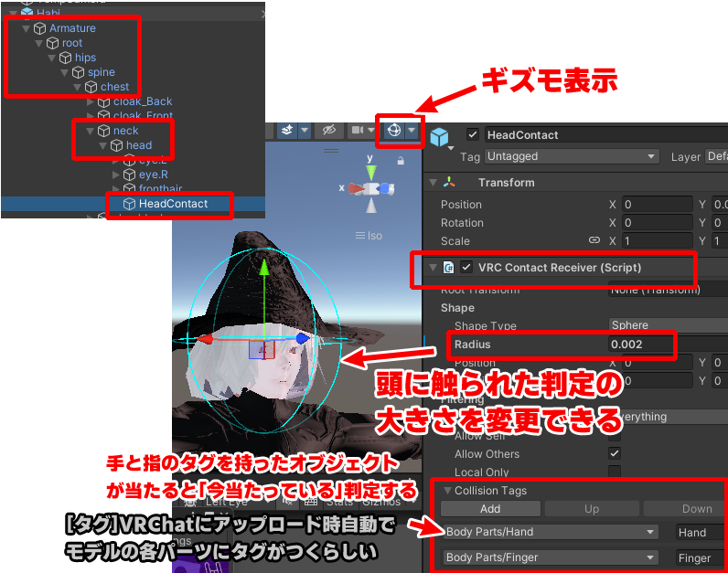Uncheck the Allow Others checkbox
The image size is (728, 573).
[615, 453]
